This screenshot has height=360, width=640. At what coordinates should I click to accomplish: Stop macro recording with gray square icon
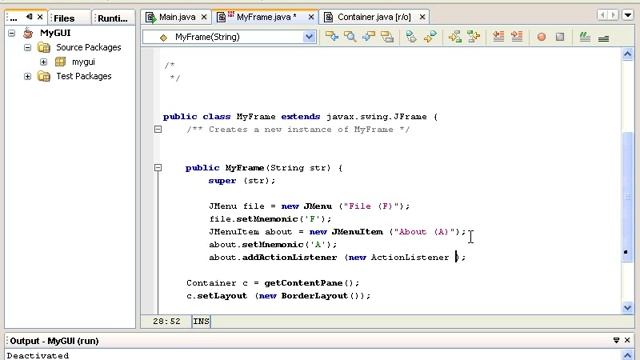pos(560,37)
